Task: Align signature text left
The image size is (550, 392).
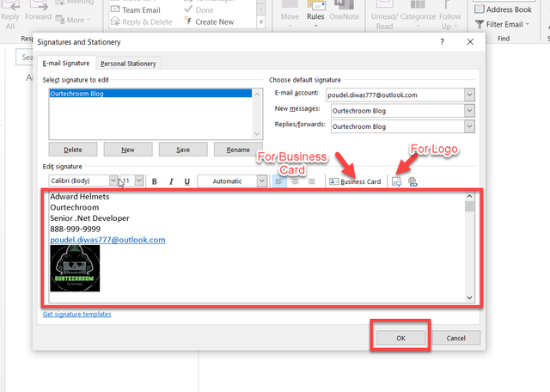Action: point(279,181)
